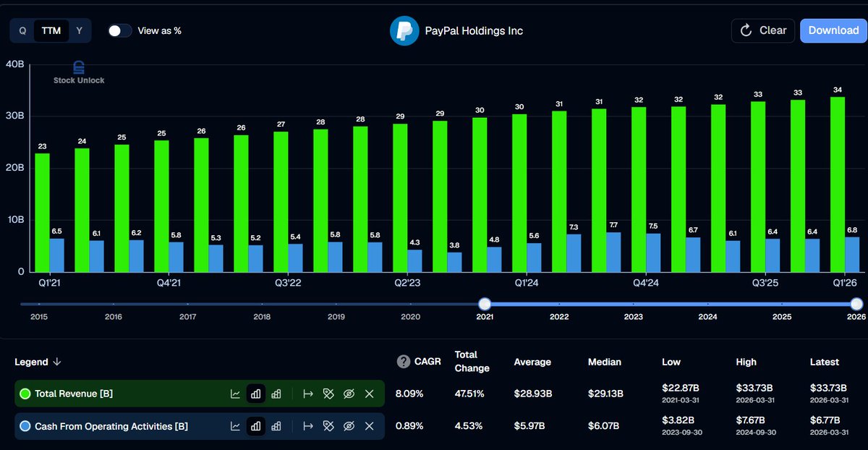The width and height of the screenshot is (868, 450).
Task: Select the Q quarterly period tab
Action: [22, 30]
